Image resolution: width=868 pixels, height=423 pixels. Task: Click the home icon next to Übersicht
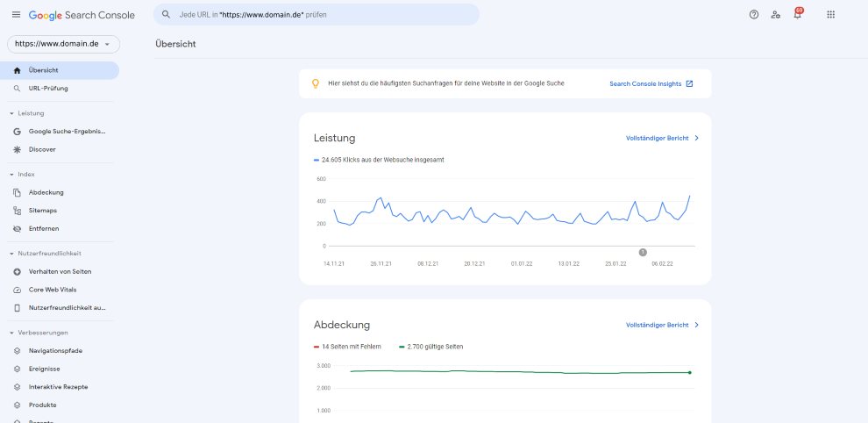(x=18, y=70)
